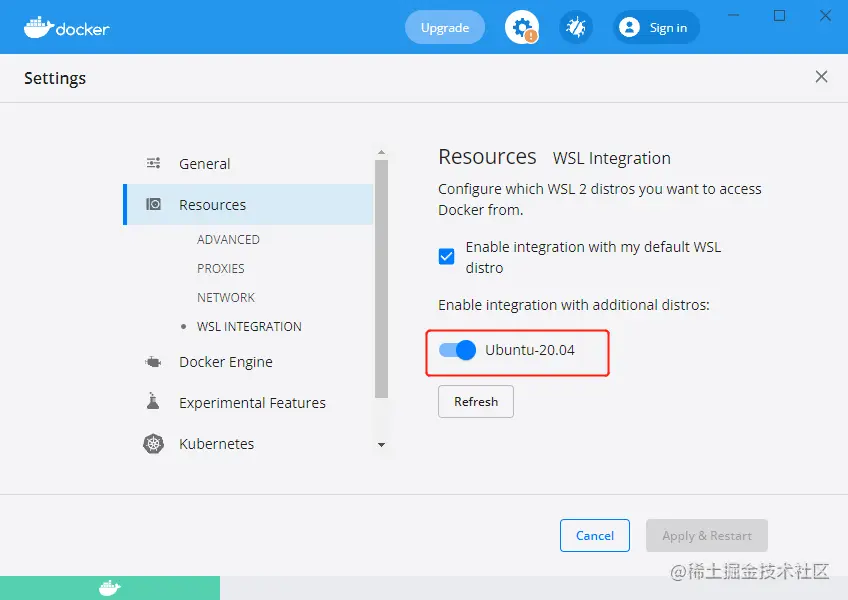Click the WSL Integration heading text
Viewport: 848px width, 600px height.
(x=612, y=158)
